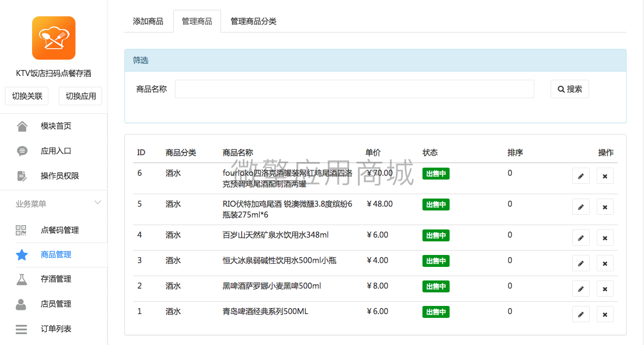Viewport: 644px width, 345px height.
Task: Click the 黑啤酒萨罗娜小麦黑啤500ml name
Action: click(272, 286)
